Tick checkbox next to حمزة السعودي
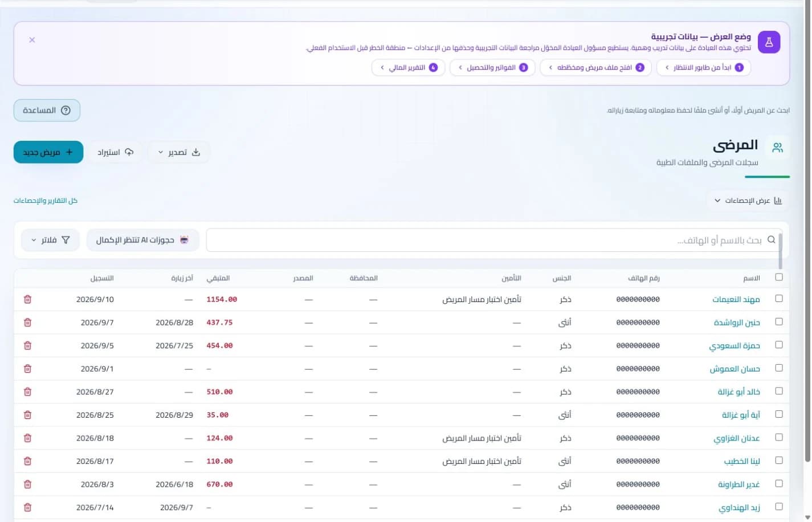 pyautogui.click(x=779, y=345)
